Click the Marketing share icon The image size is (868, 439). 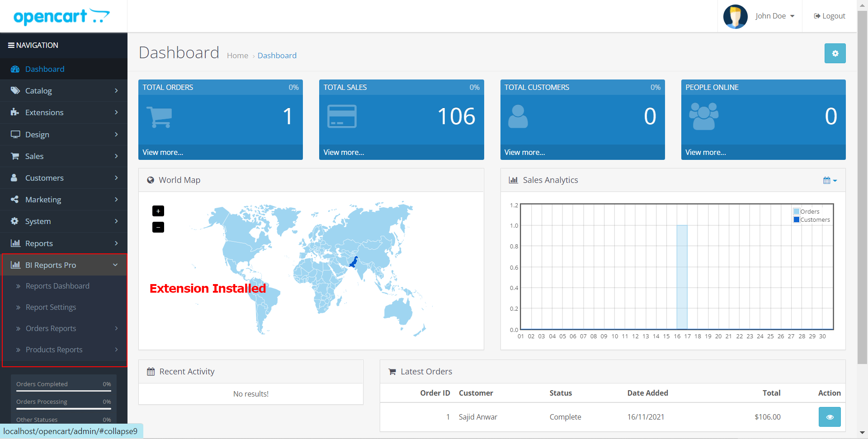15,200
